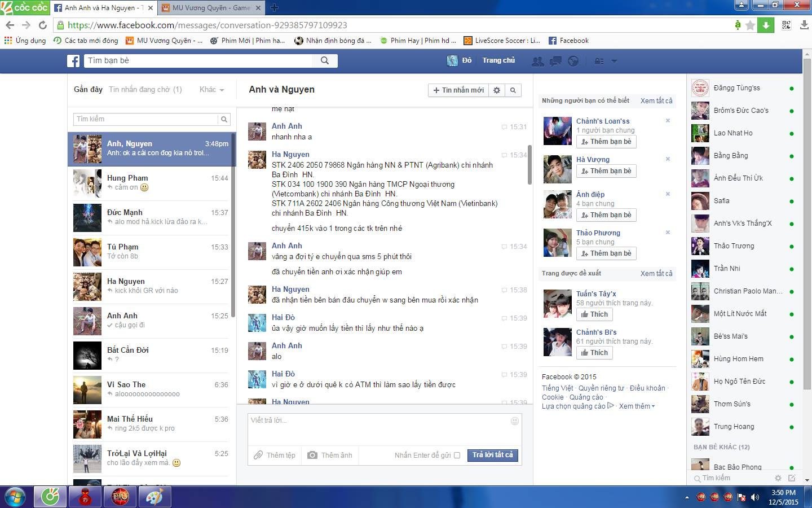Image resolution: width=812 pixels, height=508 pixels.
Task: Open the notifications globe icon
Action: (573, 61)
